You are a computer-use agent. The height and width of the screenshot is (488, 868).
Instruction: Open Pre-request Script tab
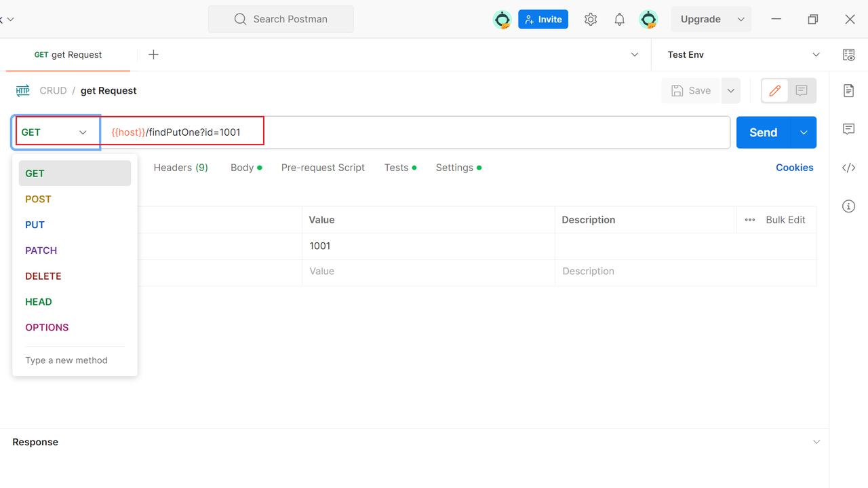323,168
